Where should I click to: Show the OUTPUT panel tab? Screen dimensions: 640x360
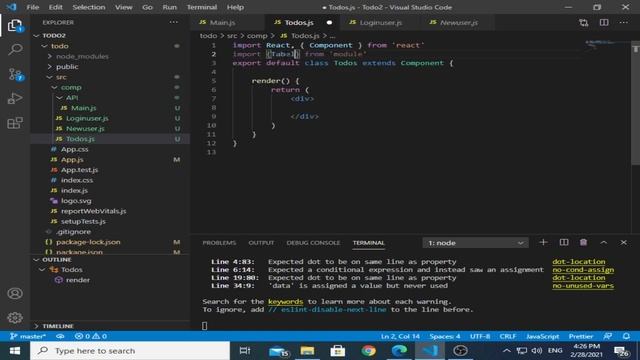click(x=261, y=243)
